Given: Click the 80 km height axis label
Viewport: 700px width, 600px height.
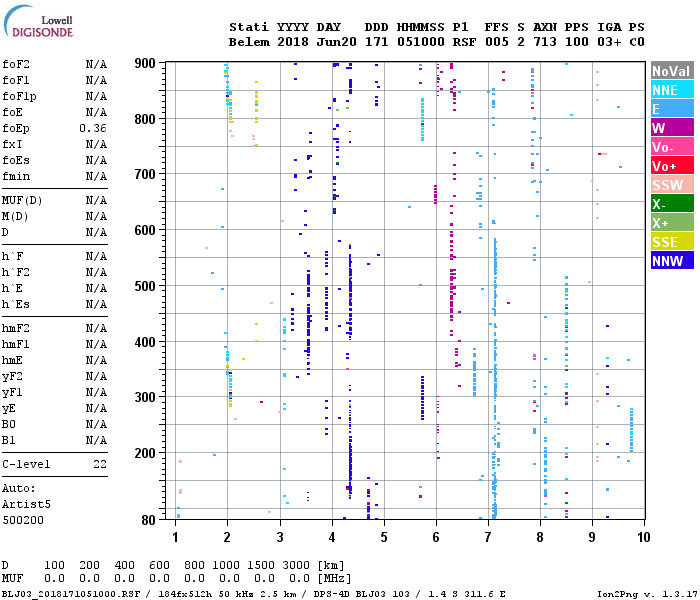Looking at the screenshot, I should pos(149,520).
